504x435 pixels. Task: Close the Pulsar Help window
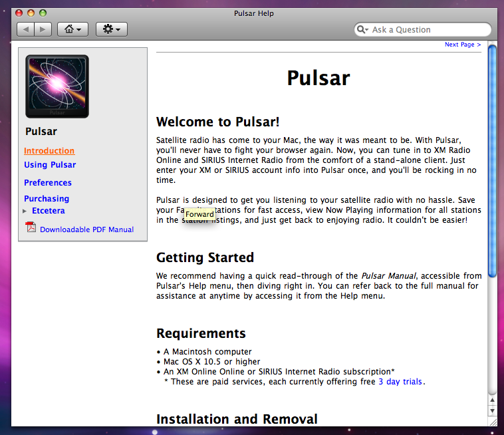pos(19,13)
